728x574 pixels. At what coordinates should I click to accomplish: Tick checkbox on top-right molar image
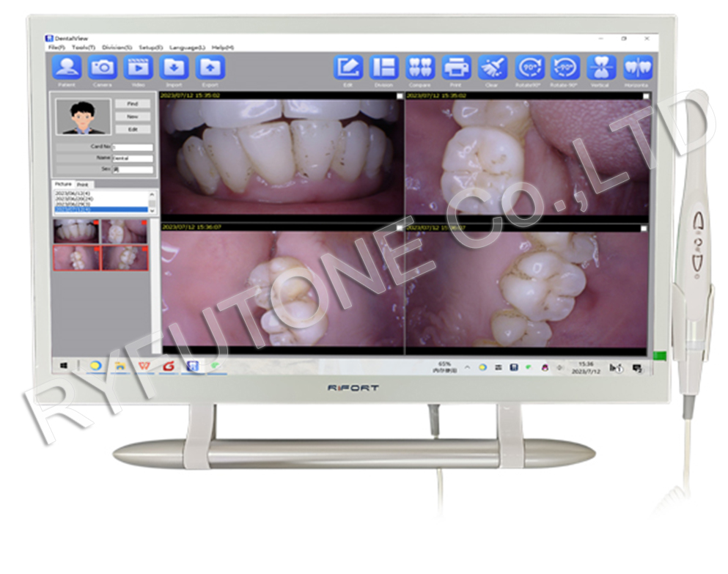(x=646, y=96)
